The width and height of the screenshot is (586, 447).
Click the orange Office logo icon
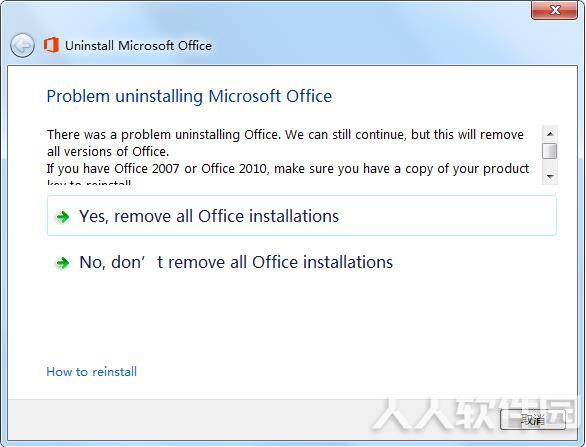click(x=51, y=45)
